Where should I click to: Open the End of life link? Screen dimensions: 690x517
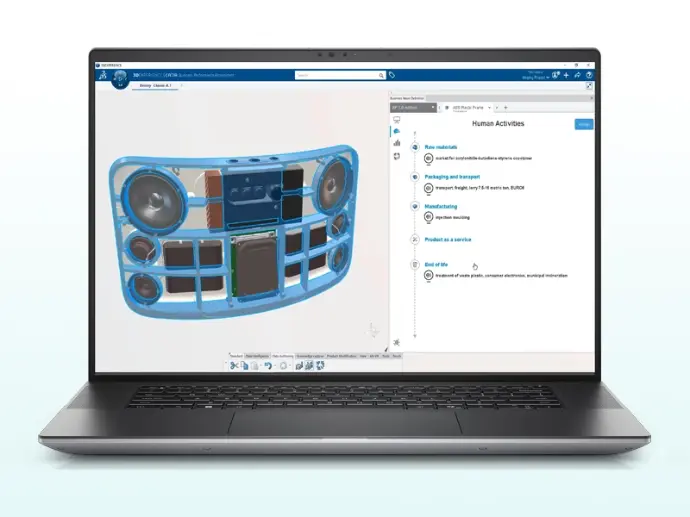pos(436,264)
